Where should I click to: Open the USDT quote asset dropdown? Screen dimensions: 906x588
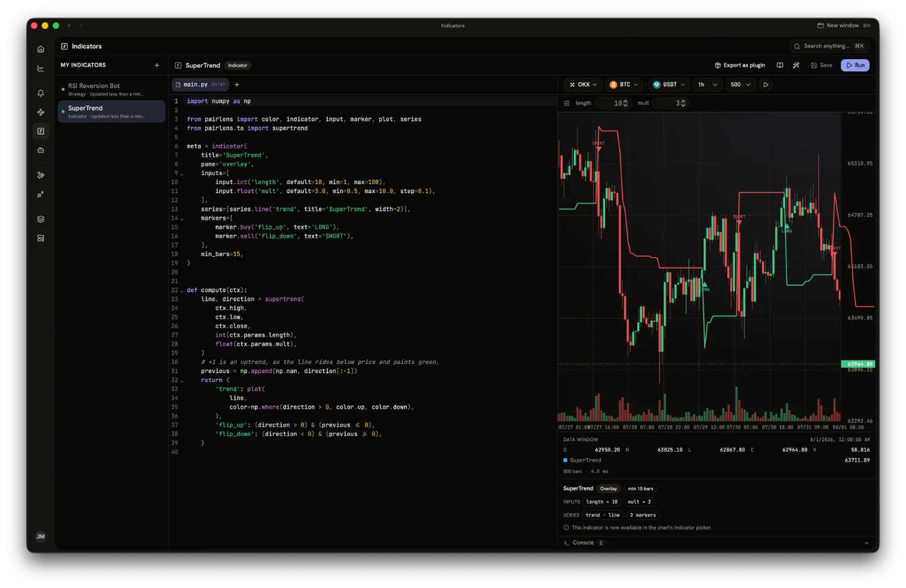click(x=669, y=85)
